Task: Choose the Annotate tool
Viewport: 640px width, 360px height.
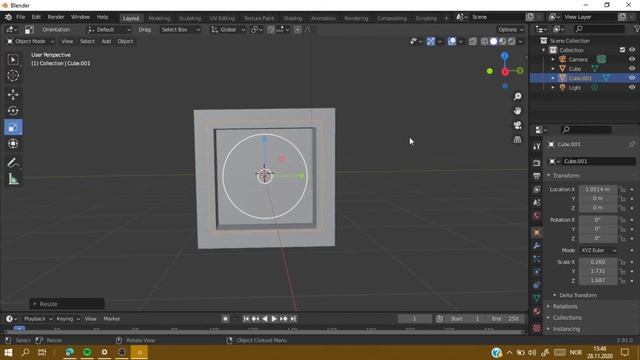Action: (x=13, y=163)
